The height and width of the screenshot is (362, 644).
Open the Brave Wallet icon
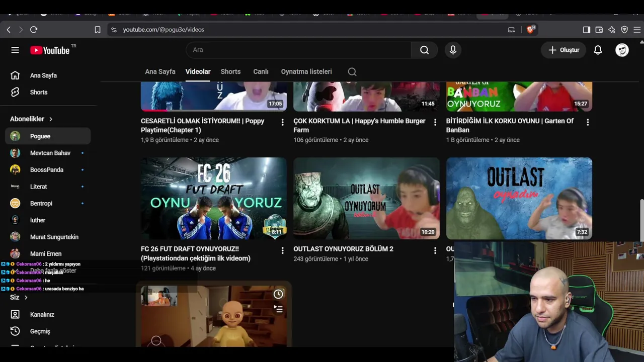(599, 30)
